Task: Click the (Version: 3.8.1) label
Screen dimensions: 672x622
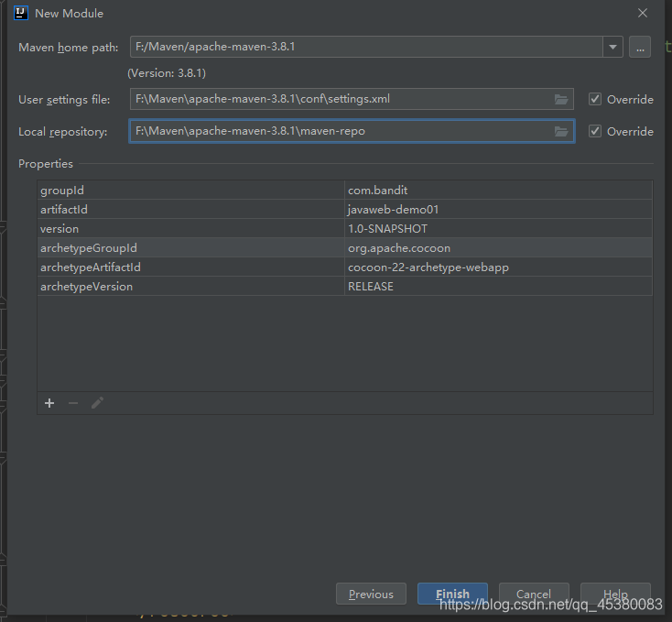Action: tap(167, 73)
